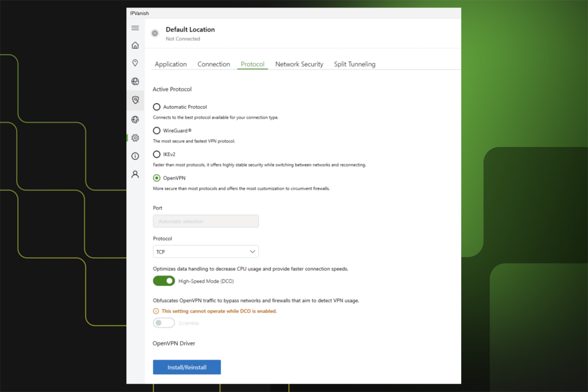Click the OpenVPN Driver heading
Viewport: 588px width, 392px height.
(174, 343)
